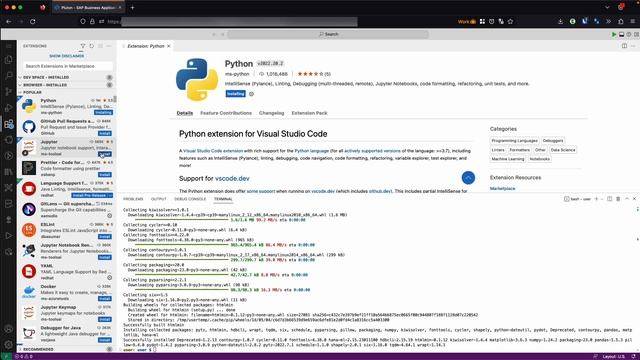This screenshot has width=640, height=360.
Task: Click the extensions list scrollbar thumb
Action: click(x=115, y=99)
